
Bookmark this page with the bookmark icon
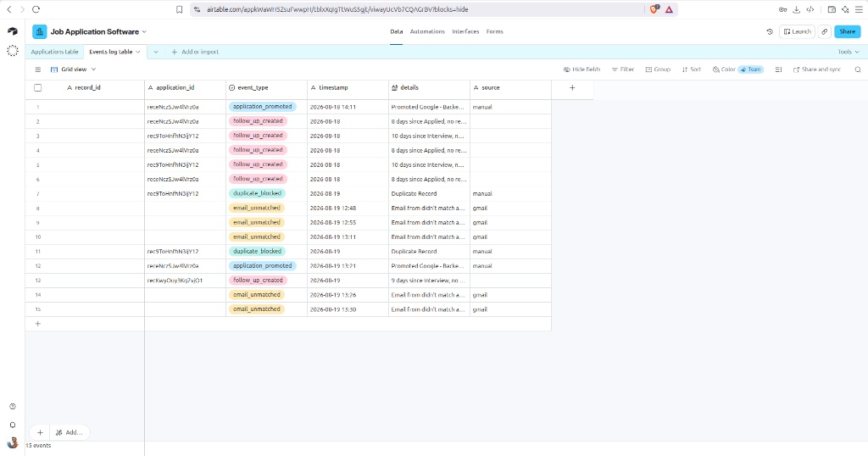pyautogui.click(x=180, y=9)
